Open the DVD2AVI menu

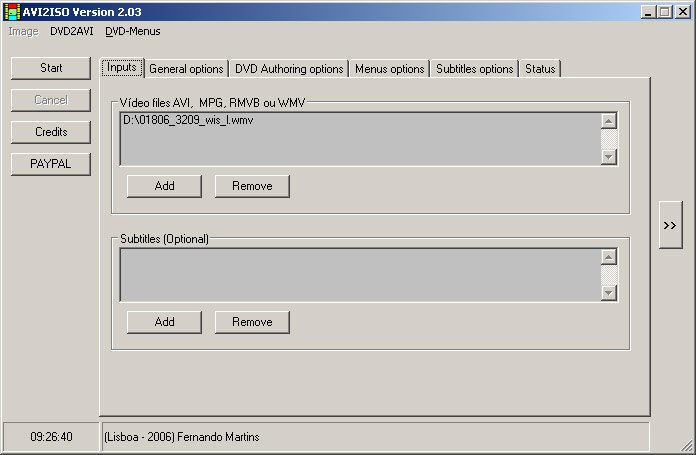[x=71, y=31]
